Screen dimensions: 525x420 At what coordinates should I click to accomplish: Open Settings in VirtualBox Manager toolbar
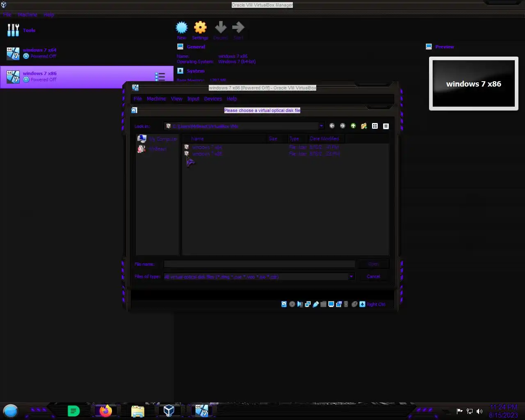[200, 30]
